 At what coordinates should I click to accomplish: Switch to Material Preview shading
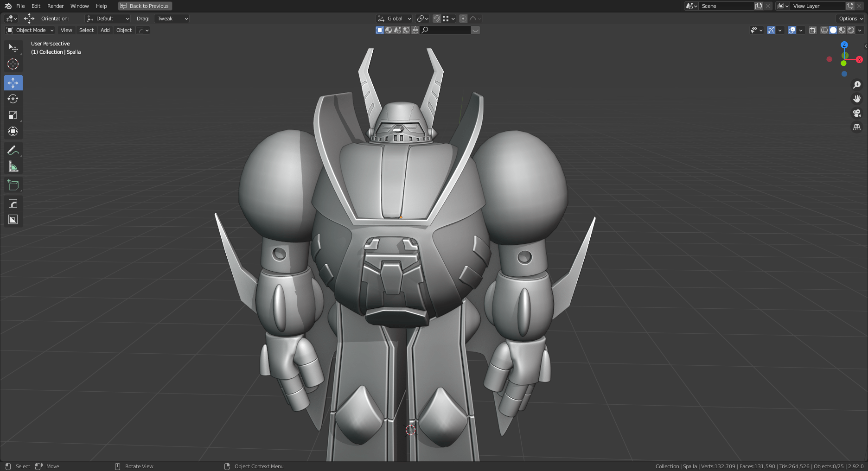click(842, 30)
